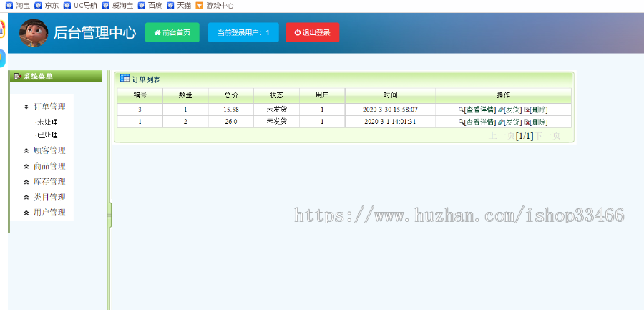
Task: Open the 库存管理 menu item
Action: coord(49,182)
